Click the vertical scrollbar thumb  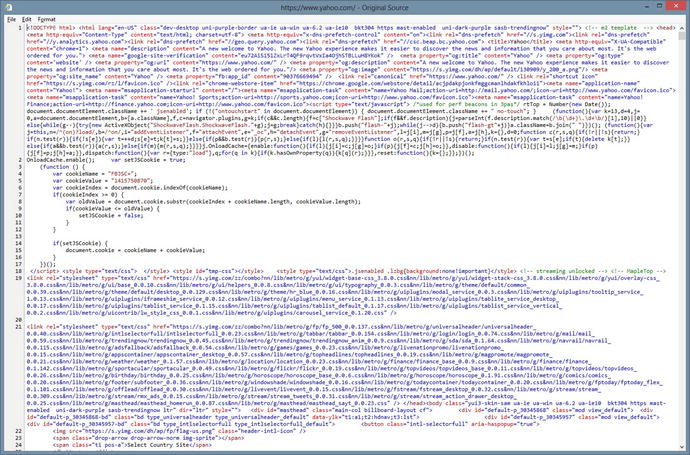(x=682, y=35)
